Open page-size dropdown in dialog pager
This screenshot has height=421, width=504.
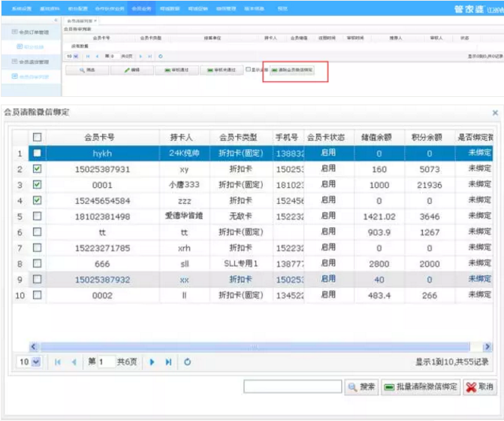tap(36, 362)
